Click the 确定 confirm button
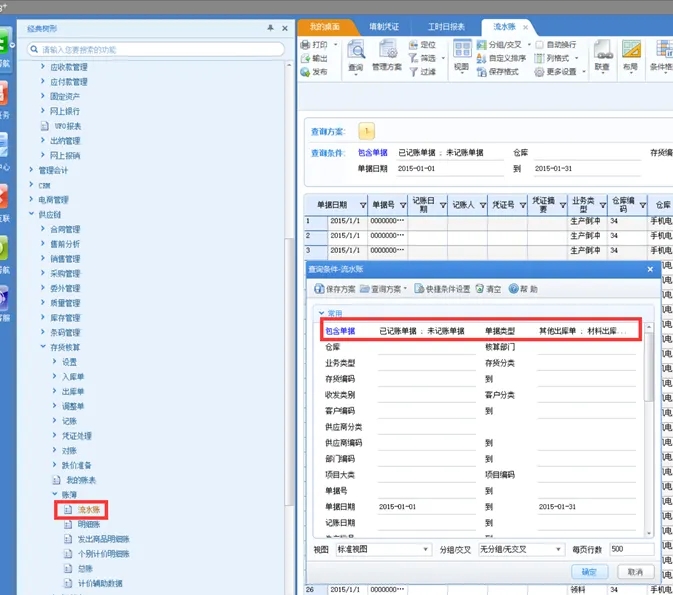The image size is (673, 595). 589,572
